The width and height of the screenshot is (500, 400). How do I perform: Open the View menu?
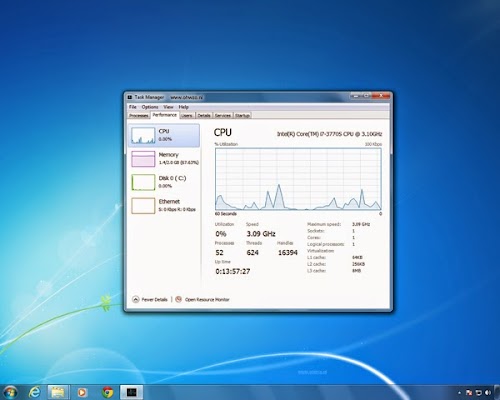(x=168, y=107)
